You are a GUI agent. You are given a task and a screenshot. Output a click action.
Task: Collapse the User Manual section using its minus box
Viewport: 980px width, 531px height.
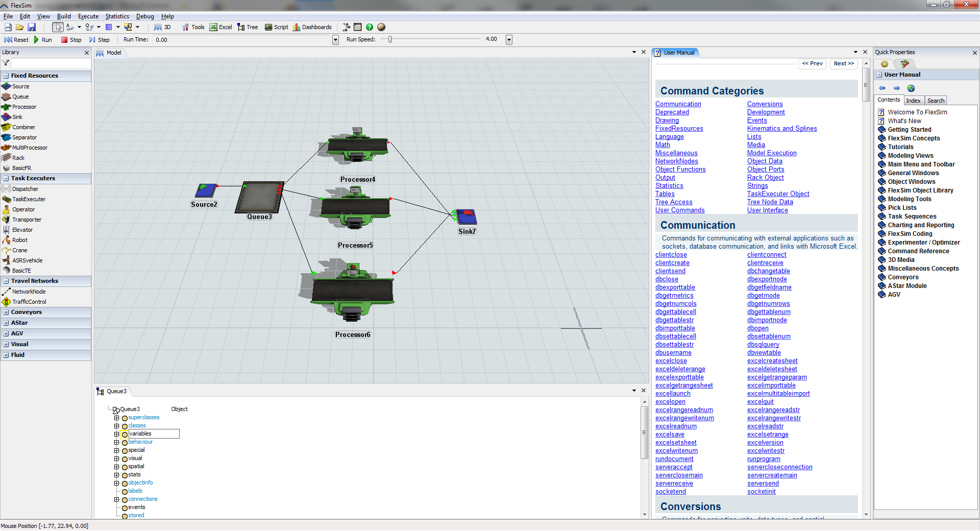click(879, 75)
